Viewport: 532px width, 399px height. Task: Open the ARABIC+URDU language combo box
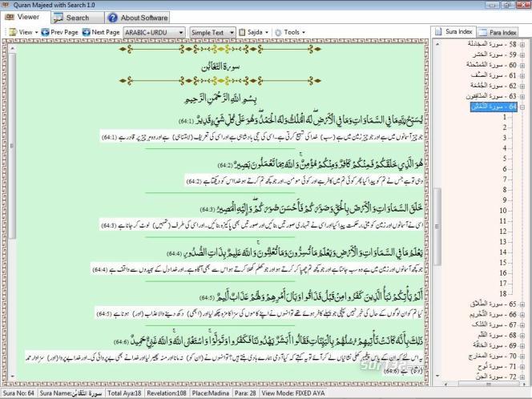click(x=154, y=33)
